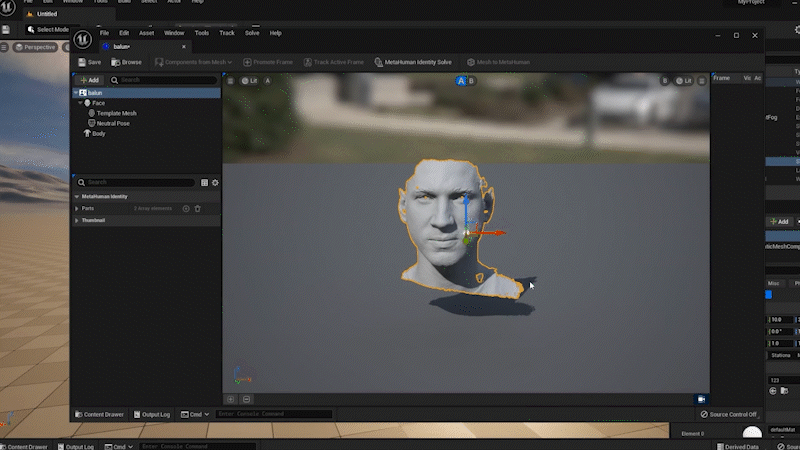Switch to viewport view B
800x450 pixels.
click(x=470, y=81)
